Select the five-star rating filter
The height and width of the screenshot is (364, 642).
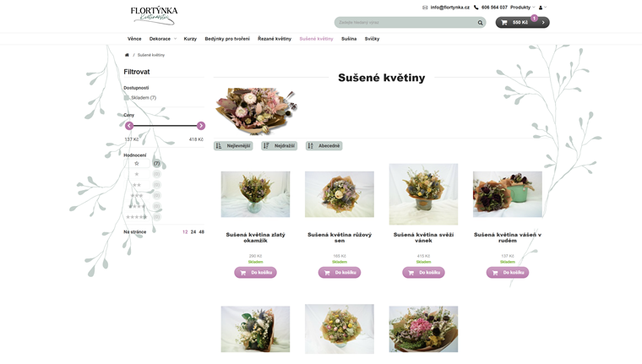(136, 217)
